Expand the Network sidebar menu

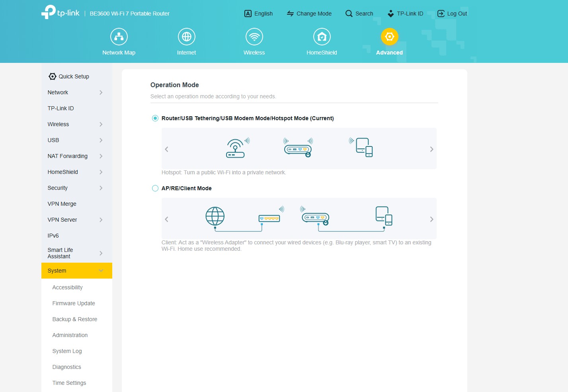pyautogui.click(x=77, y=92)
